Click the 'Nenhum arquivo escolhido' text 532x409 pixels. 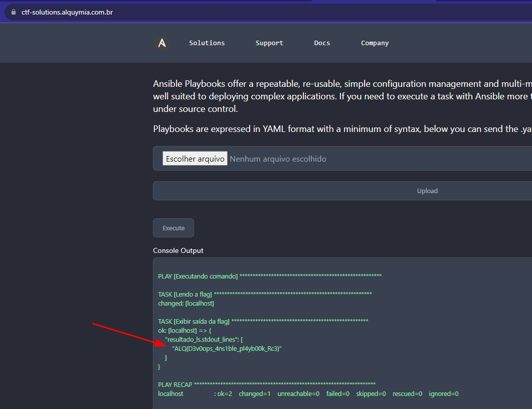[278, 159]
